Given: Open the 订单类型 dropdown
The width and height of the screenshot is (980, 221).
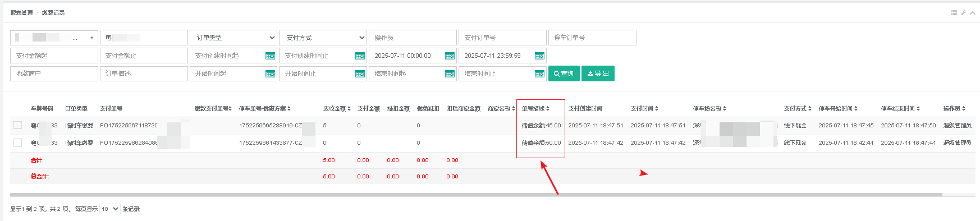Looking at the screenshot, I should point(233,38).
